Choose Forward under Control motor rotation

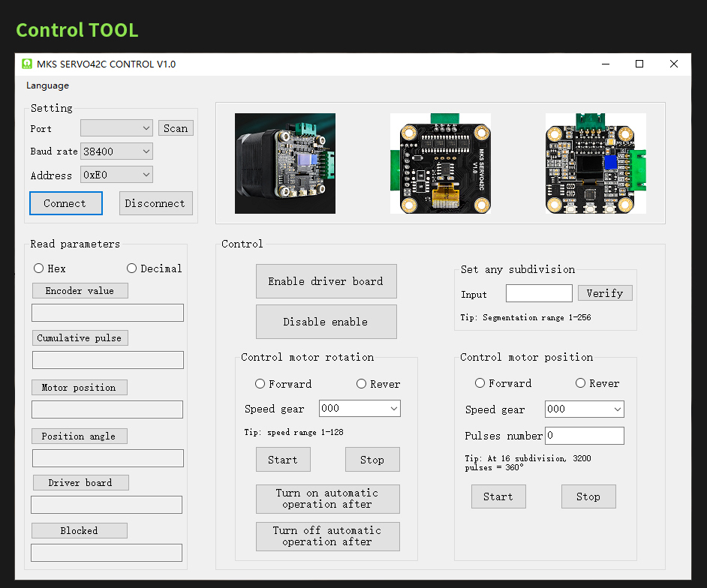pyautogui.click(x=260, y=384)
